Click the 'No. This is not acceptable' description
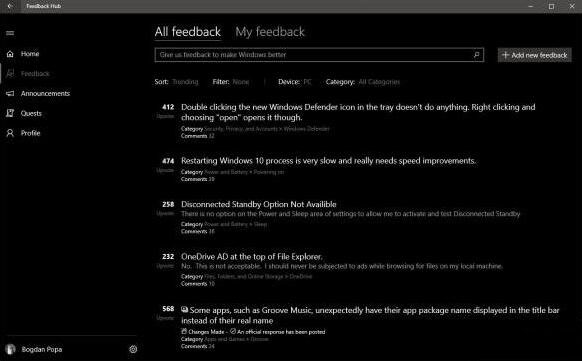Screen dimensions: 582x361 click(342, 266)
